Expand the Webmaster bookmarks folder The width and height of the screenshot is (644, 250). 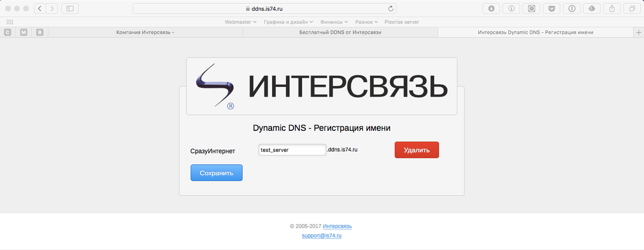241,22
